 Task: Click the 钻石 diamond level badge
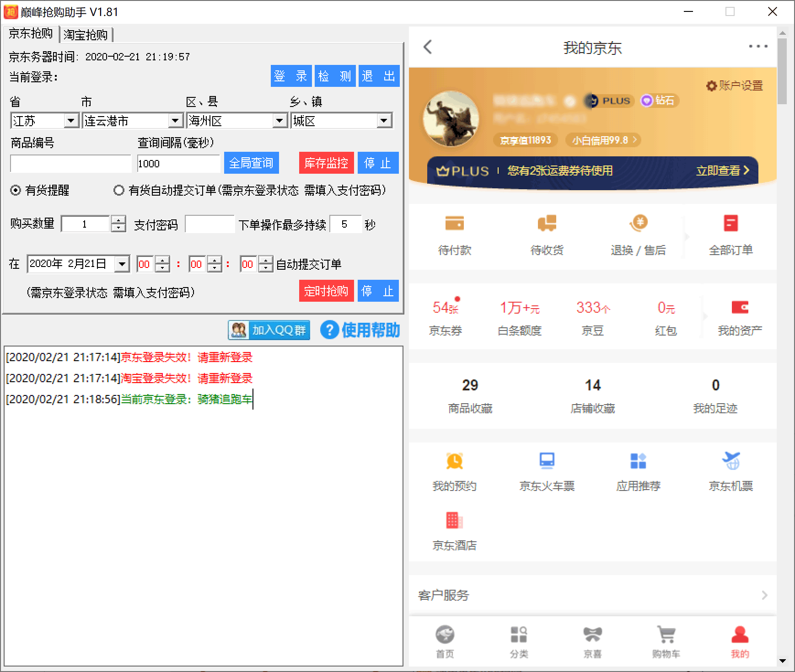(659, 101)
